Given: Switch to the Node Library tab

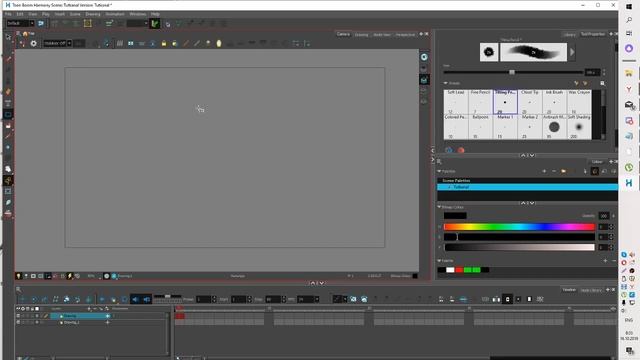Looking at the screenshot, I should (591, 290).
